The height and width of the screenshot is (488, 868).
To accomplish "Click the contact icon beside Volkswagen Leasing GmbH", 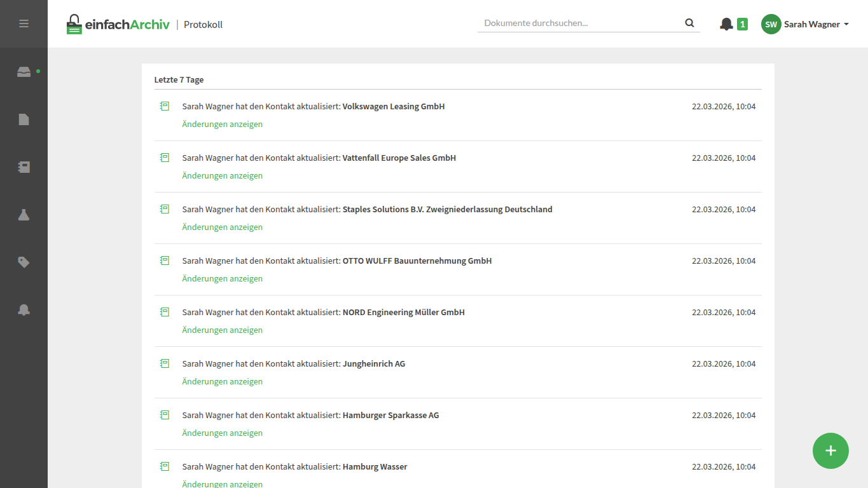I will pyautogui.click(x=165, y=106).
